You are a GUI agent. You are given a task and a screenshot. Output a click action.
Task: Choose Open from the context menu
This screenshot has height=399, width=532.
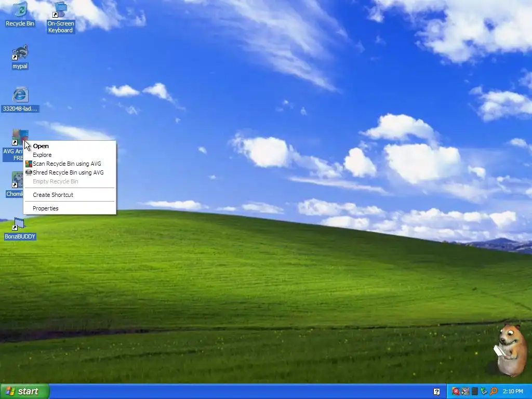(x=70, y=146)
